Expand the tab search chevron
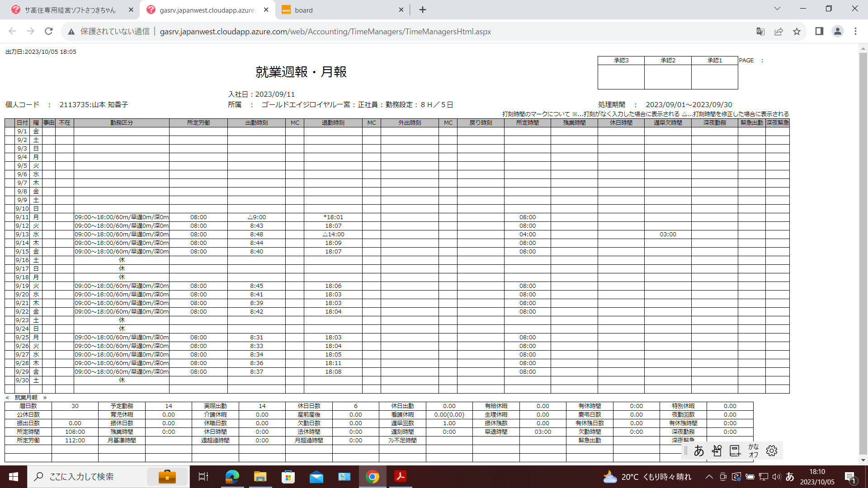Viewport: 868px width, 488px height. click(777, 9)
